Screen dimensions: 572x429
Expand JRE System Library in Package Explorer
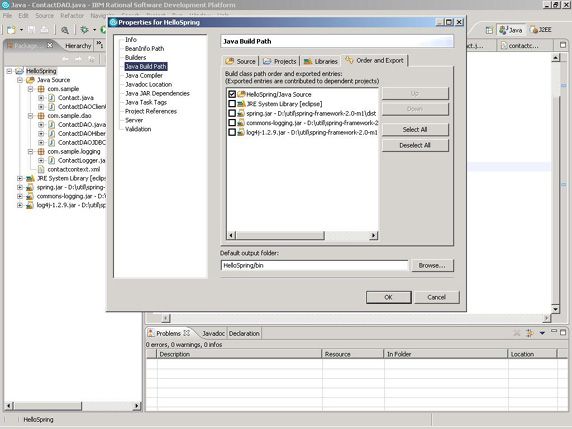point(20,178)
